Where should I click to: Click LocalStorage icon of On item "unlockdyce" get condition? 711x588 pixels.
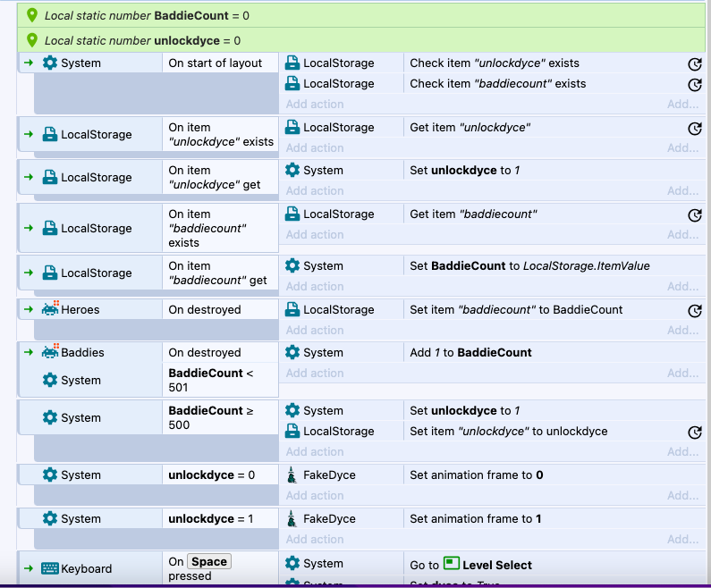tap(50, 177)
